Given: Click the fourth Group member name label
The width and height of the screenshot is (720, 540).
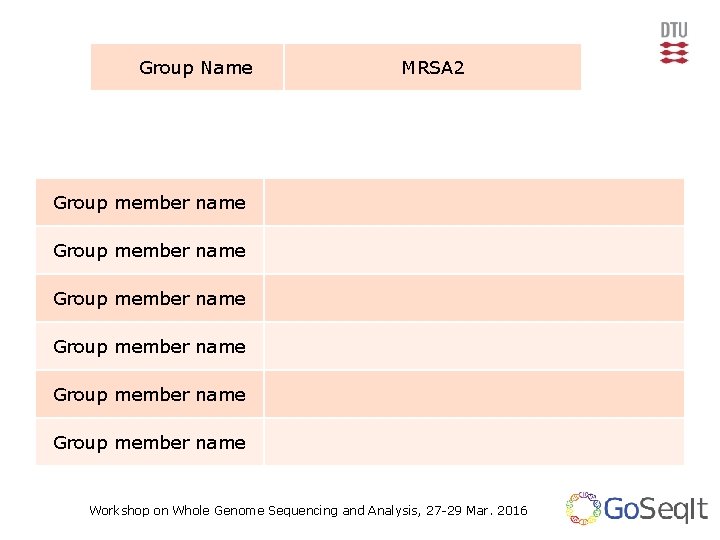Looking at the screenshot, I should coord(149,346).
